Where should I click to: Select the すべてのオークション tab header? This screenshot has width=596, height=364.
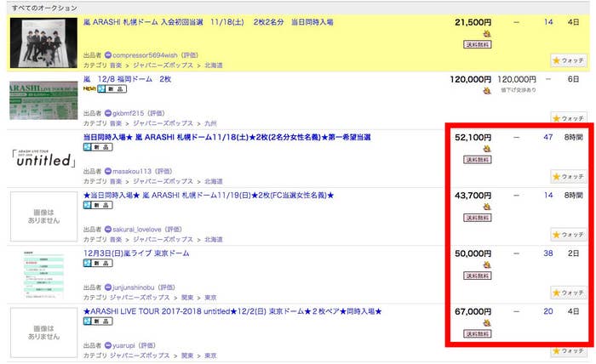click(44, 8)
